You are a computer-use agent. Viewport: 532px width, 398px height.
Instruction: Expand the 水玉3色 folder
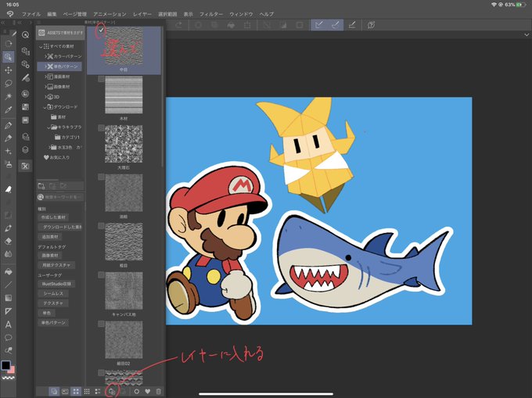[49, 148]
